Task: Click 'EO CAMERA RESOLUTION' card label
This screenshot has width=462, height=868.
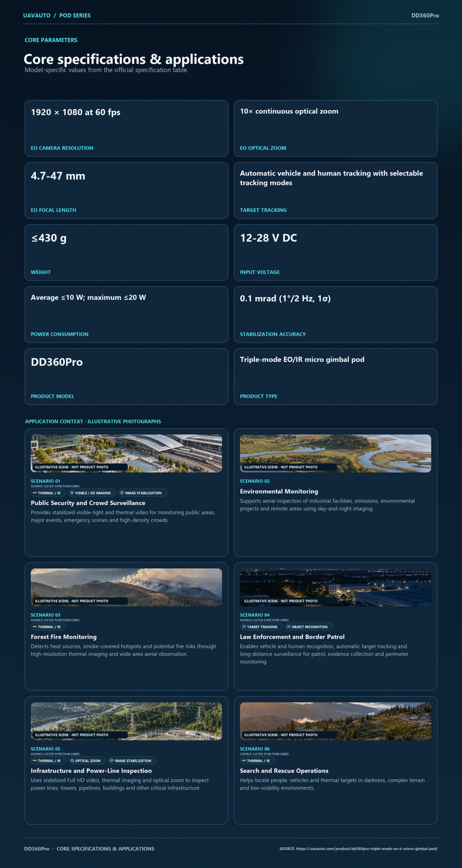Action: [62, 148]
